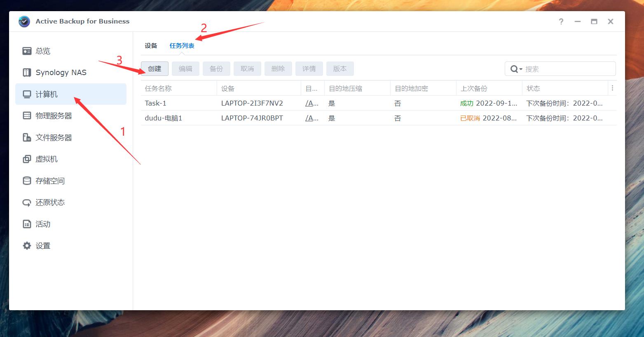Open 总览 in the sidebar
The width and height of the screenshot is (644, 337).
[x=71, y=51]
